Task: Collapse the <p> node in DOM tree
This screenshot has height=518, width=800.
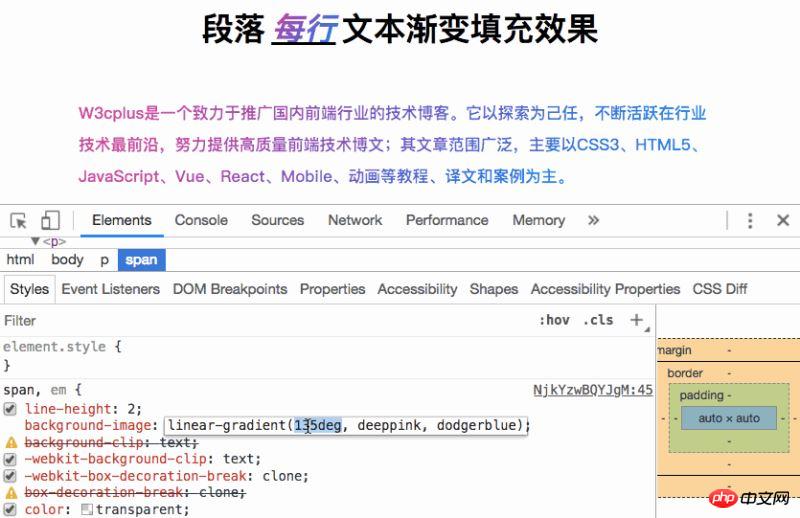Action: click(35, 241)
